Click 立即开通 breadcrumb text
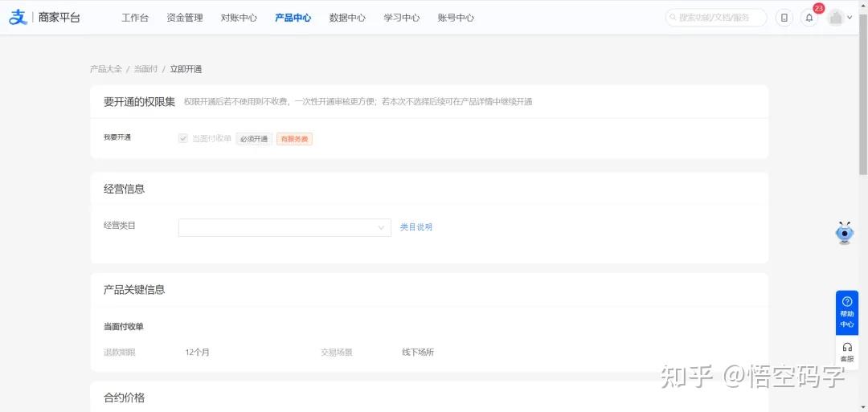This screenshot has height=412, width=868. pos(186,69)
